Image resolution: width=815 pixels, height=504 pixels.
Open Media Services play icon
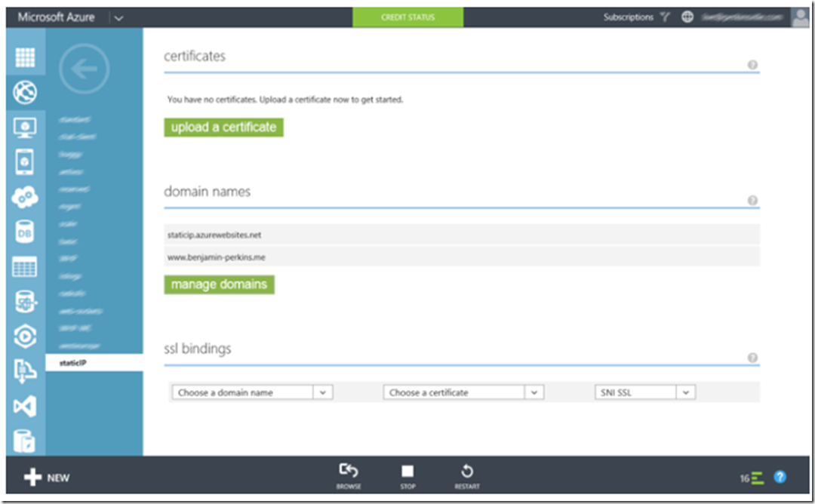pyautogui.click(x=25, y=337)
